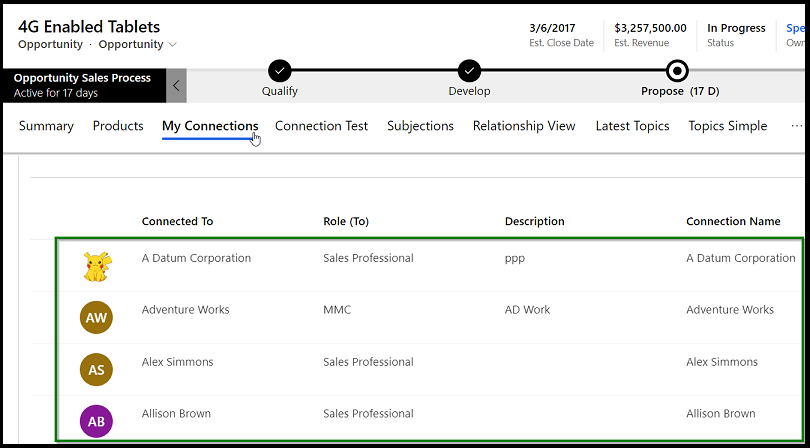The image size is (810, 448).
Task: Click the AW avatar for Adventure Works
Action: point(96,318)
